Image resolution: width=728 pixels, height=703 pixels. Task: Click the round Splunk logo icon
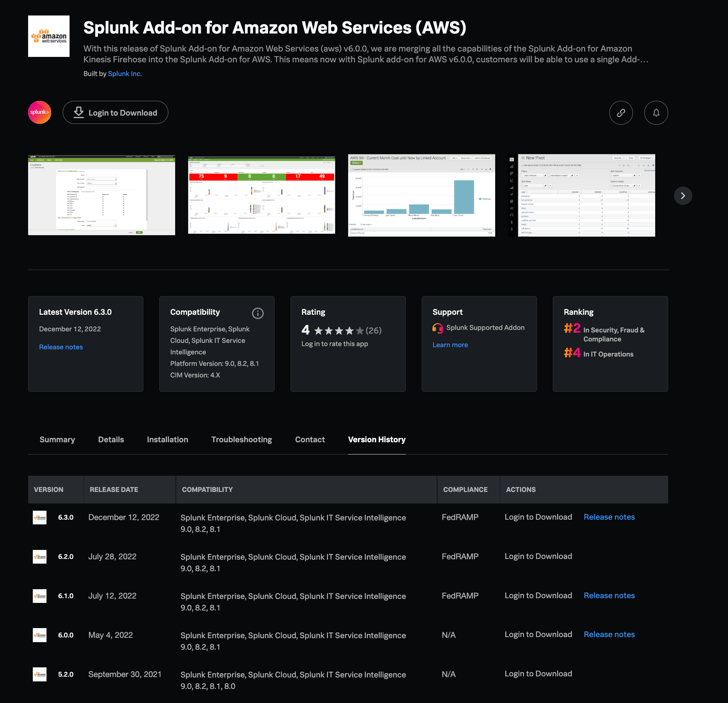pos(40,112)
